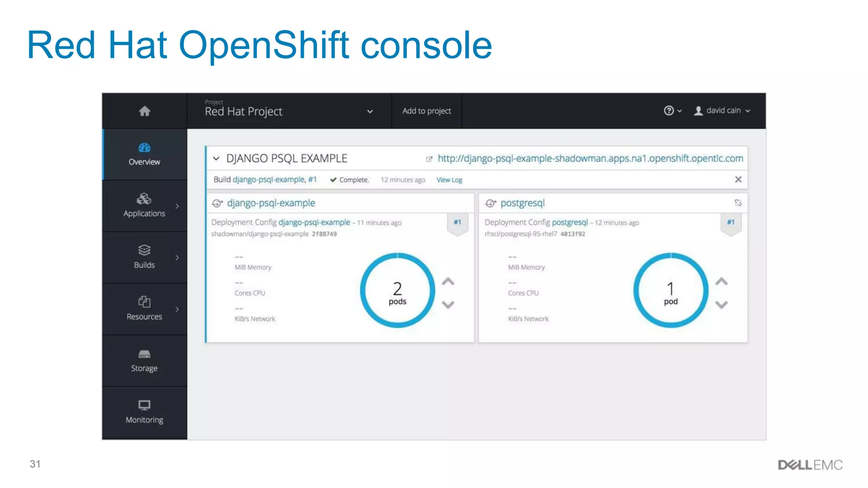This screenshot has width=868, height=488.
Task: Click KiB/s Network metric on postgresql card
Action: click(528, 319)
